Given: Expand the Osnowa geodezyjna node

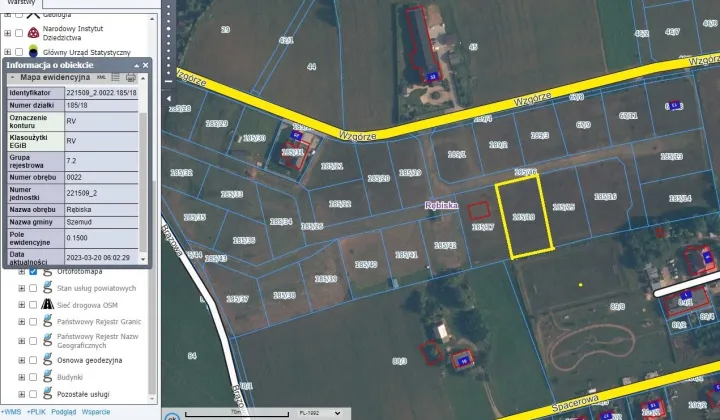Looking at the screenshot, I should (22, 360).
